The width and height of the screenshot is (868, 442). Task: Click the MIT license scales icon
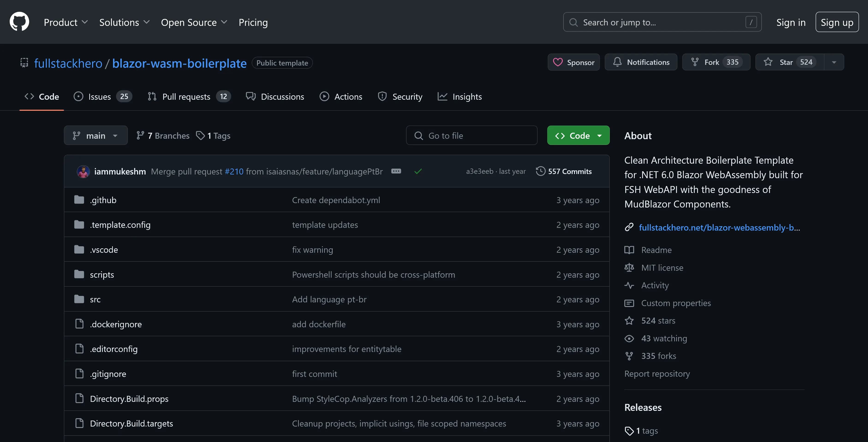pos(629,268)
